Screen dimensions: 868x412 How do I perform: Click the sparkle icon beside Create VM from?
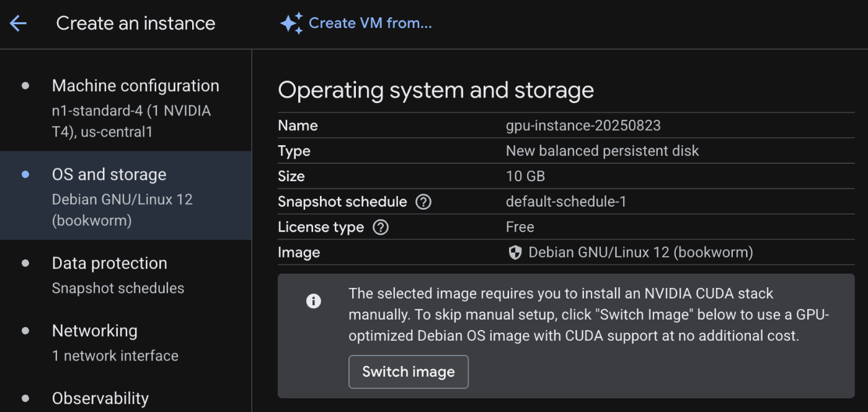click(x=291, y=24)
